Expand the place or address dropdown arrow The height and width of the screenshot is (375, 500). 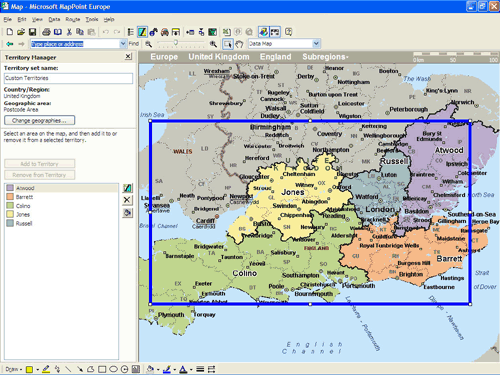[123, 44]
